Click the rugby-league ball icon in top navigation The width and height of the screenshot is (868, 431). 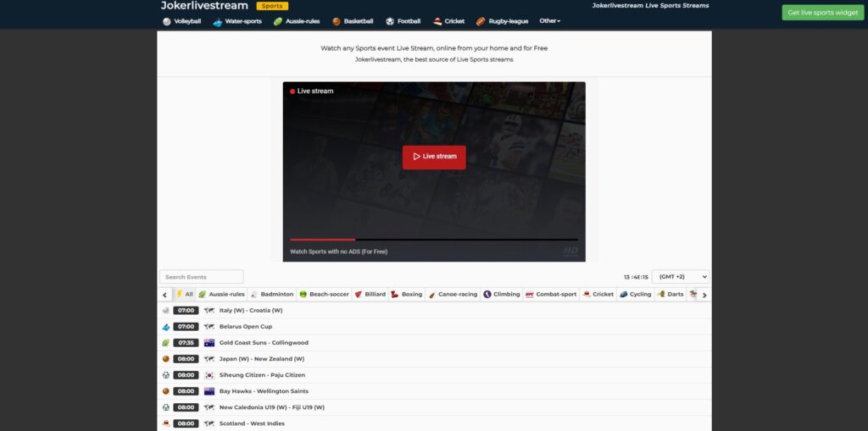[x=481, y=21]
